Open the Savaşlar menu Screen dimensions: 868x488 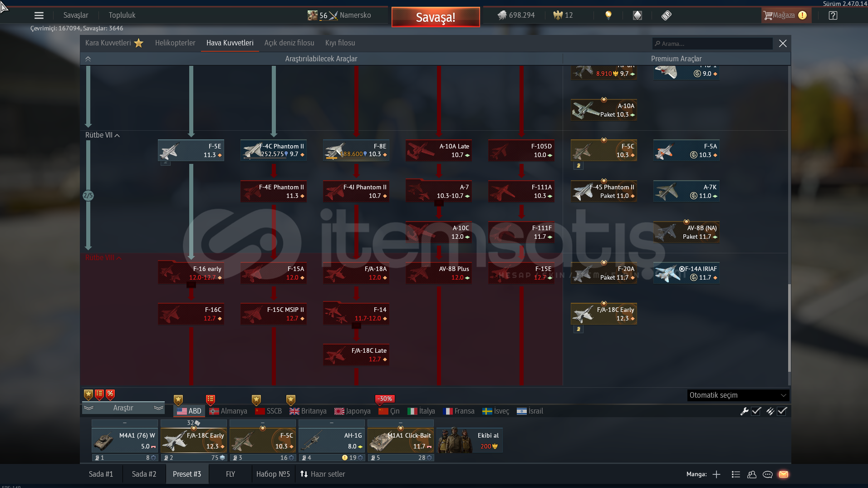[76, 15]
